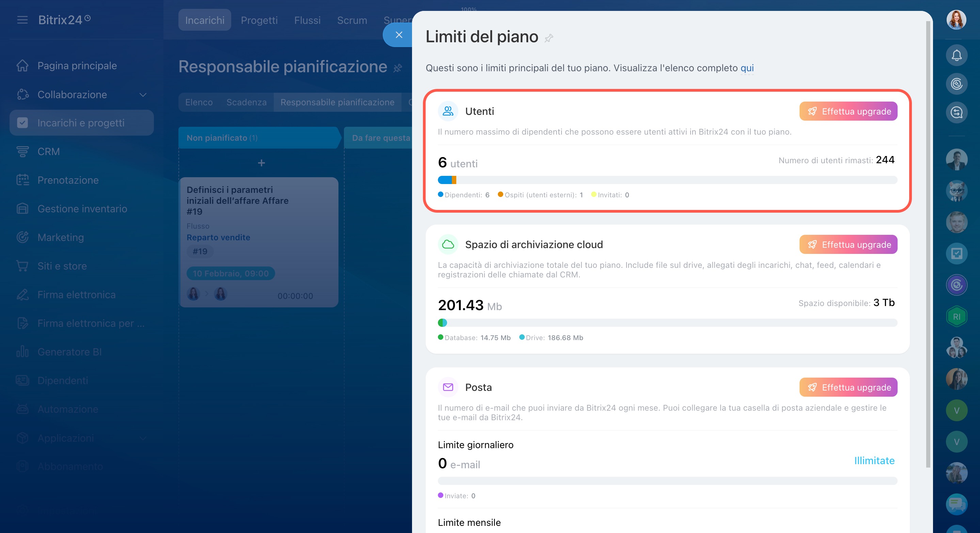This screenshot has width=980, height=533.
Task: Pin the Limiti del piano panel
Action: (549, 38)
